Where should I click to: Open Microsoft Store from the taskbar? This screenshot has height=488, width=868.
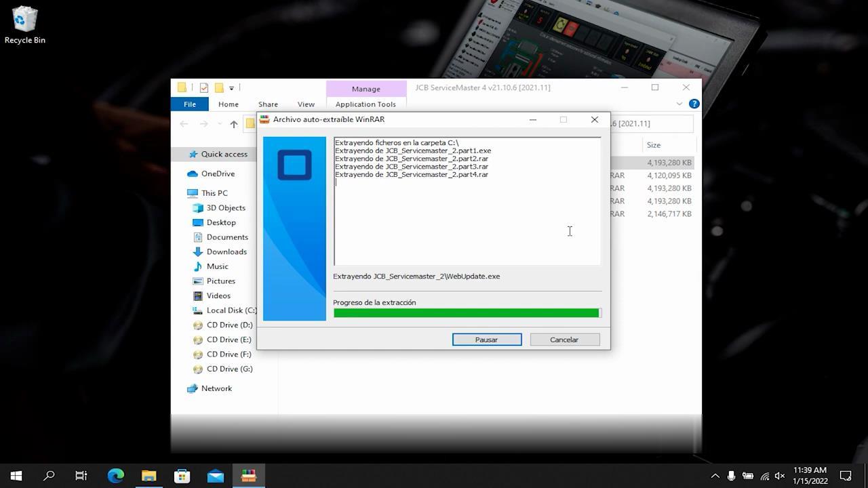point(182,476)
